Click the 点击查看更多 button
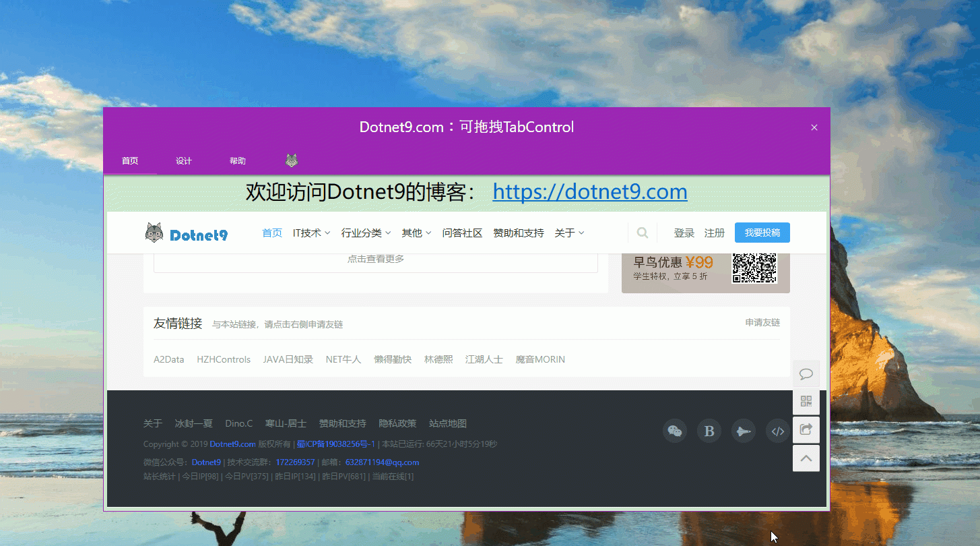 pyautogui.click(x=376, y=260)
